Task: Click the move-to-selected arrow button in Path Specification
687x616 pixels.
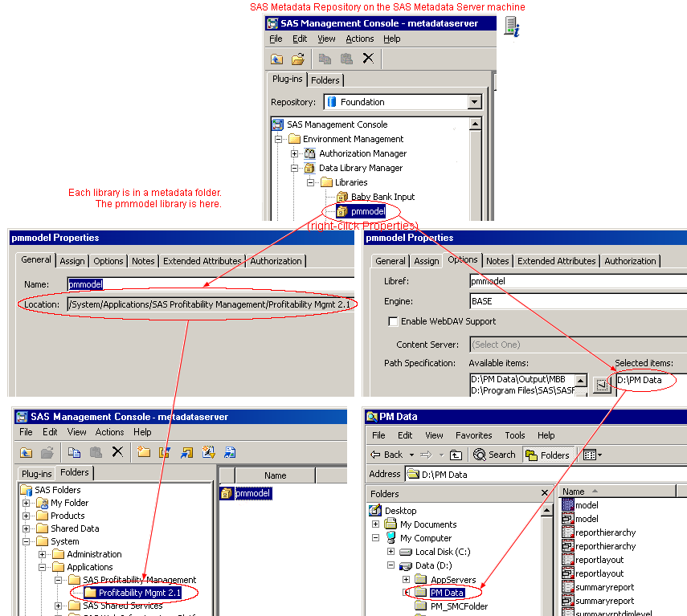Action: [x=602, y=386]
